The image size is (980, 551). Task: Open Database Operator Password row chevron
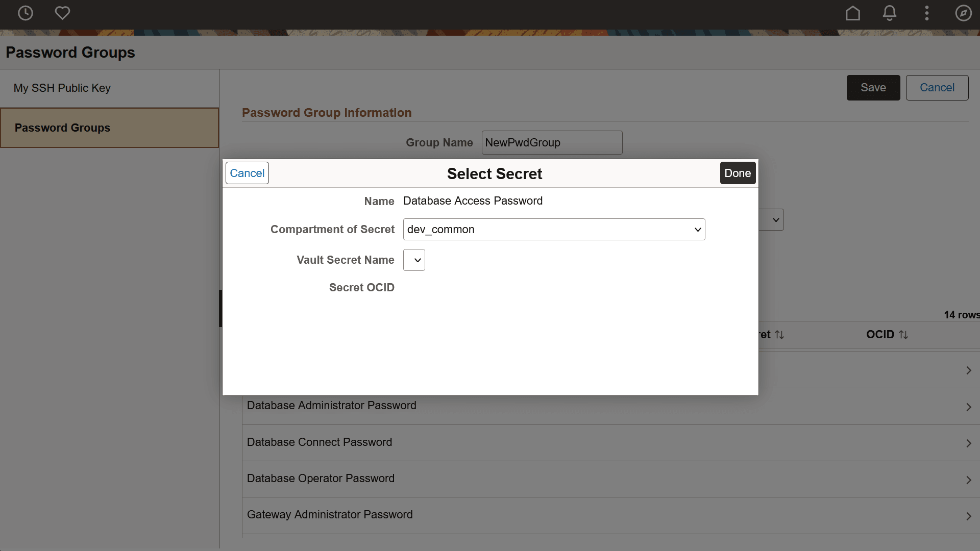pos(968,480)
